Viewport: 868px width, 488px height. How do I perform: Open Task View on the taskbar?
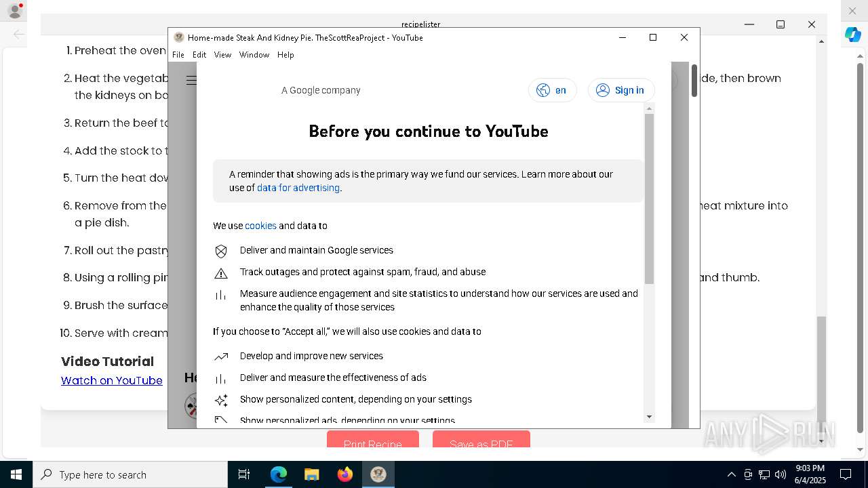(244, 474)
